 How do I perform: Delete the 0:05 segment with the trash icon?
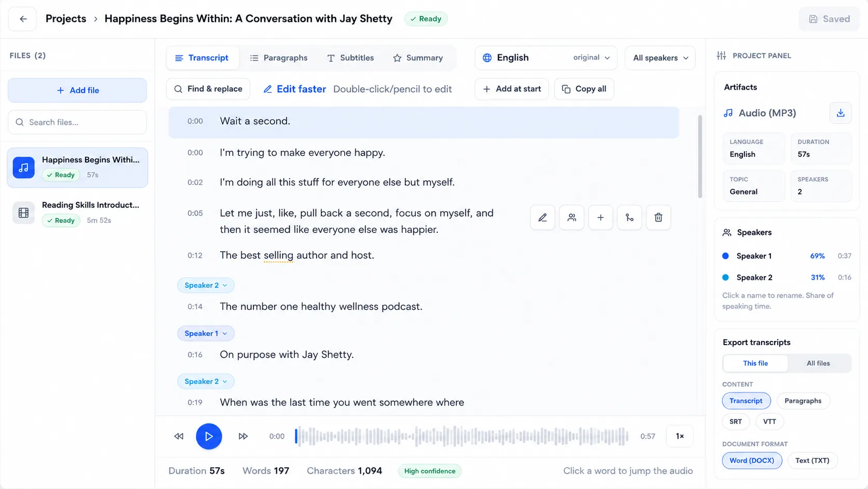click(x=658, y=218)
